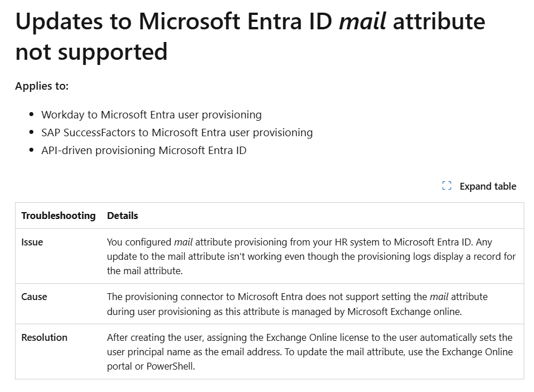
Task: Click the Expand table label
Action: pos(487,186)
